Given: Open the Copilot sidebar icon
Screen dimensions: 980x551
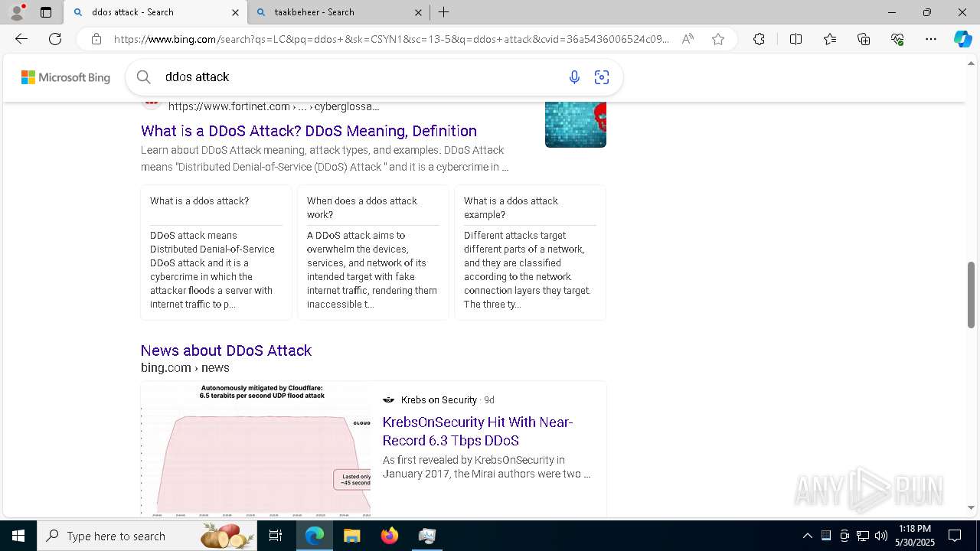Looking at the screenshot, I should point(962,39).
